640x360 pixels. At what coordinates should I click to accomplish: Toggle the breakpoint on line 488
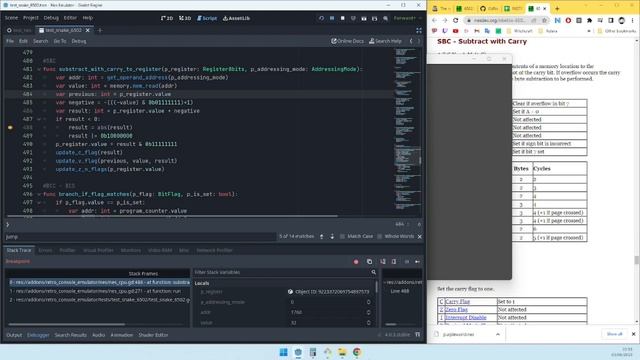coord(10,127)
